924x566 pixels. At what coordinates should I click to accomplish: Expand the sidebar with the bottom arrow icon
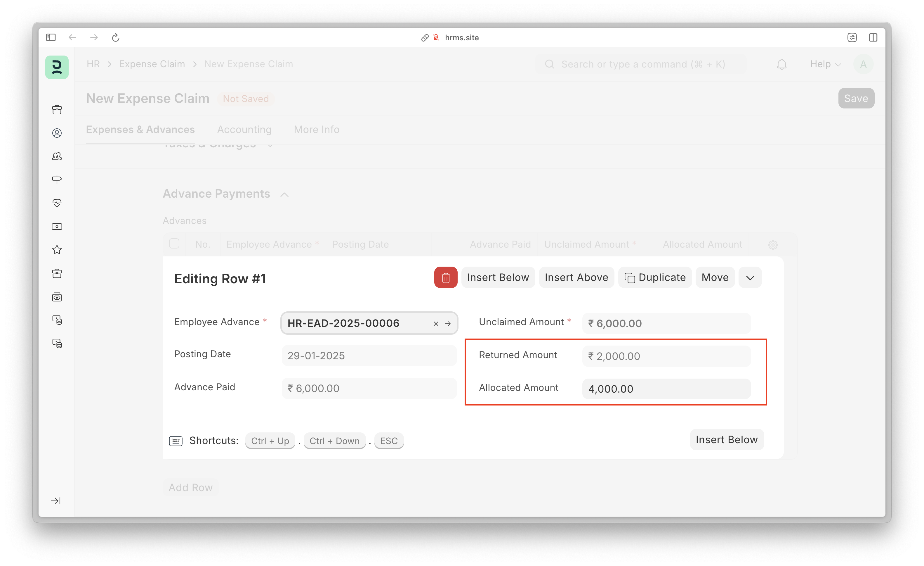click(56, 501)
